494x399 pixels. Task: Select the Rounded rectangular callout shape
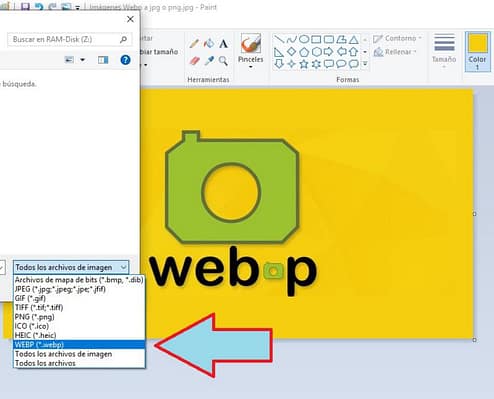pyautogui.click(x=329, y=64)
